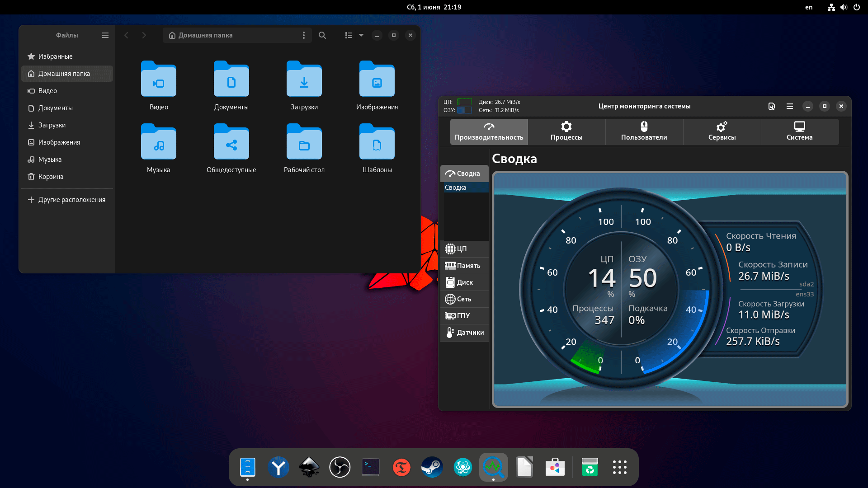868x488 pixels.
Task: Open the Disk (Диск) sidebar section
Action: [x=464, y=282]
